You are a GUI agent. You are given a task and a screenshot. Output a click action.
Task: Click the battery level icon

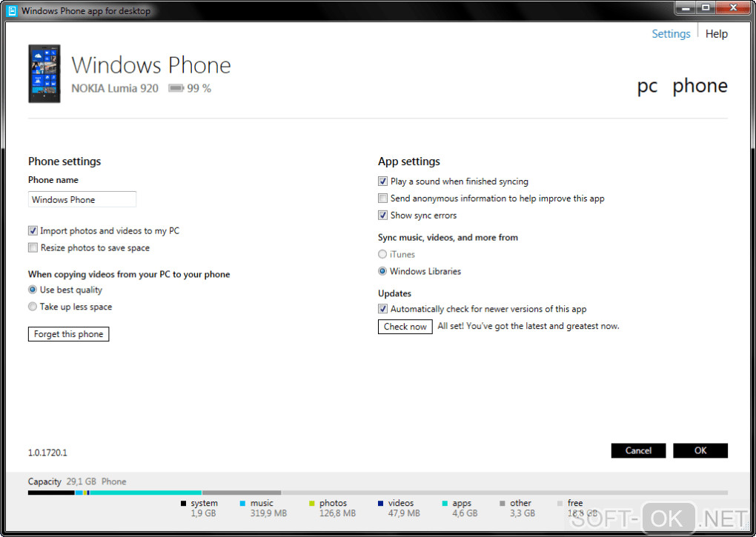click(176, 88)
